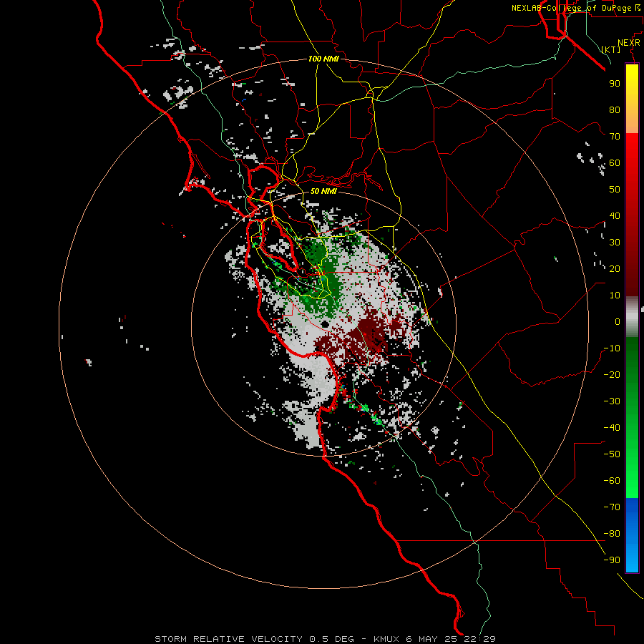Click the blue bottom segment of the velocity color bar

(632, 535)
